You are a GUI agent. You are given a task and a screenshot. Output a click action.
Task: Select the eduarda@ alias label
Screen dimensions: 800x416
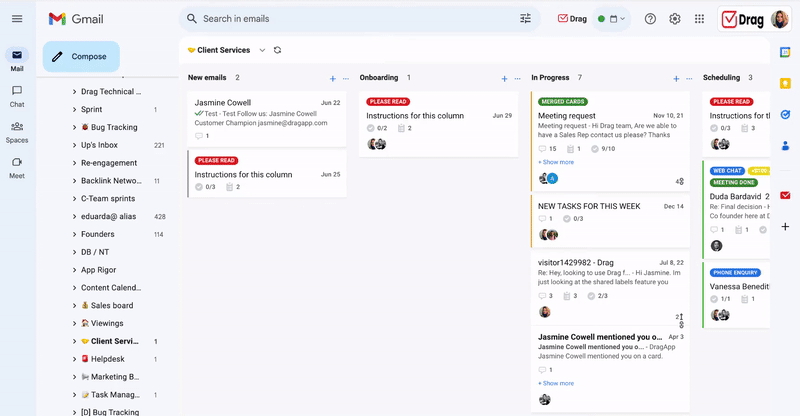pos(108,216)
